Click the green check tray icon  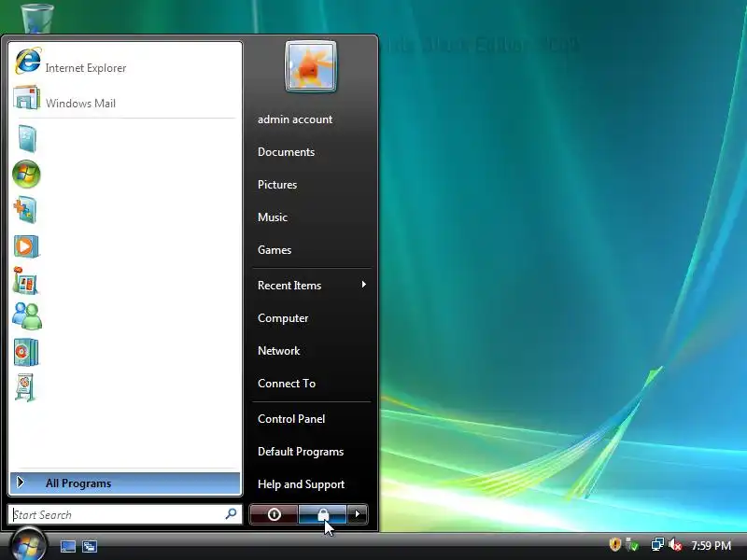(632, 544)
